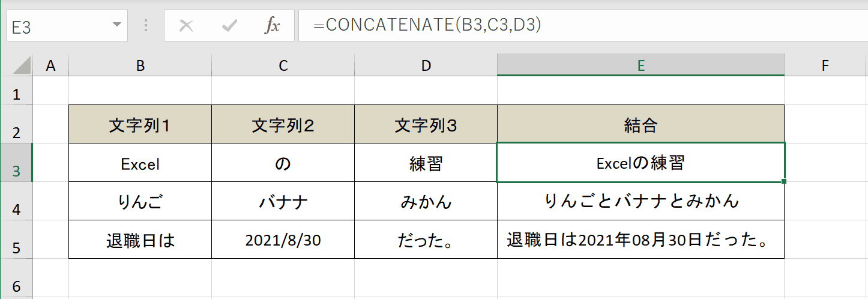Click the 結合 header cell
The height and width of the screenshot is (299, 868).
641,124
